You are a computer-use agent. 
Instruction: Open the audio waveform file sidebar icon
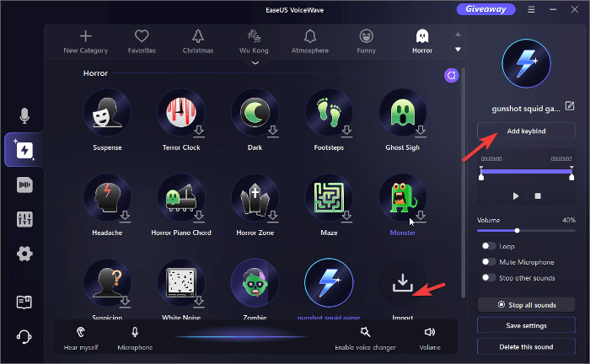(x=24, y=185)
